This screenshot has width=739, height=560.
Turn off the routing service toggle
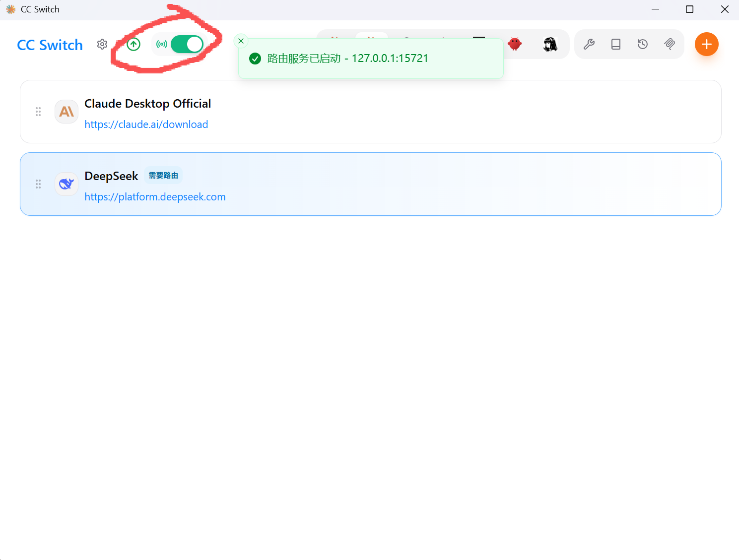click(187, 44)
